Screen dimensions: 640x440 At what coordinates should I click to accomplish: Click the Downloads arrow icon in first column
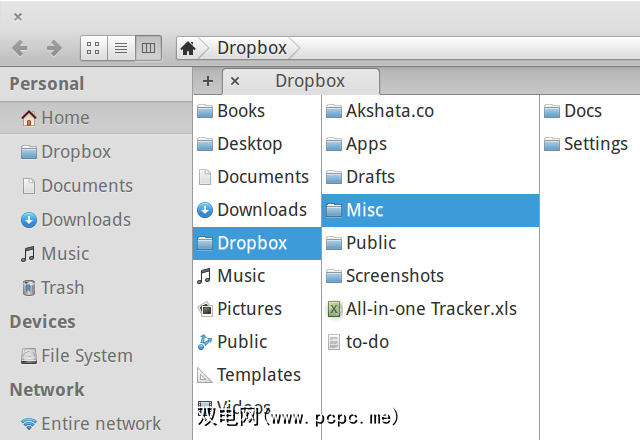click(x=204, y=210)
